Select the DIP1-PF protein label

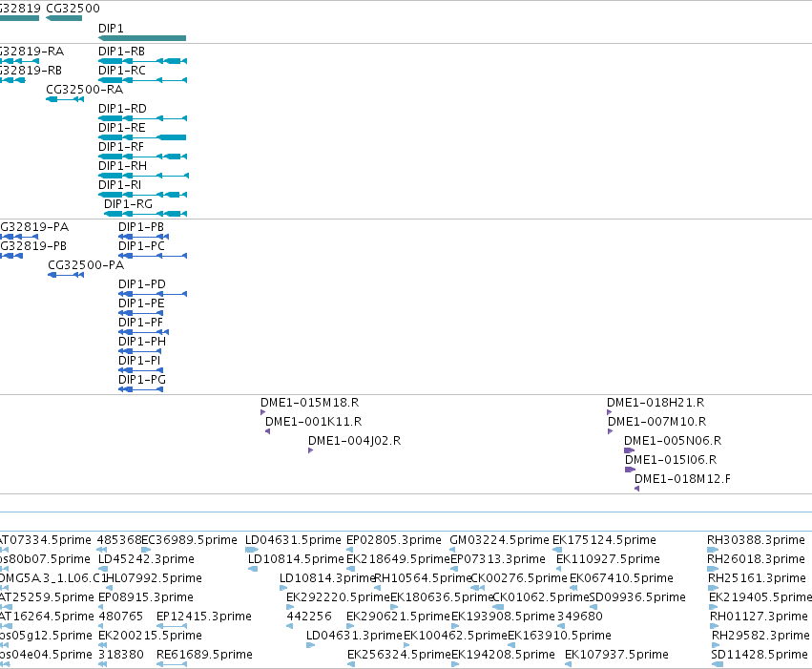[140, 324]
